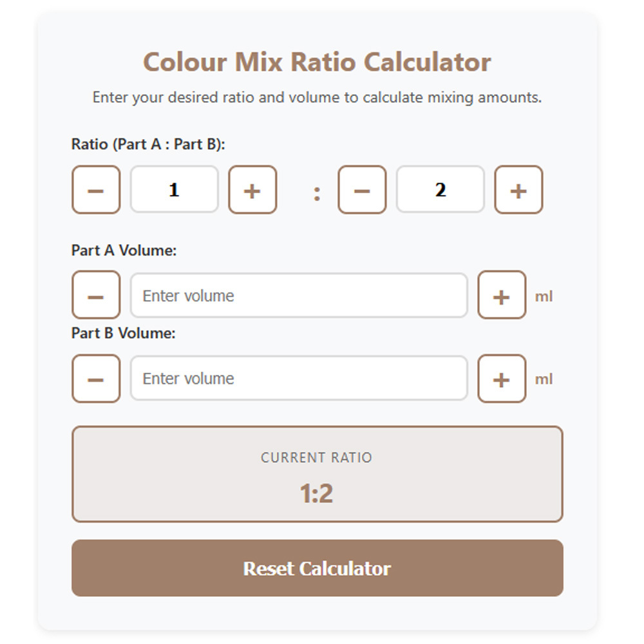Decrease the Part B ratio value
The width and height of the screenshot is (644, 644).
tap(362, 190)
